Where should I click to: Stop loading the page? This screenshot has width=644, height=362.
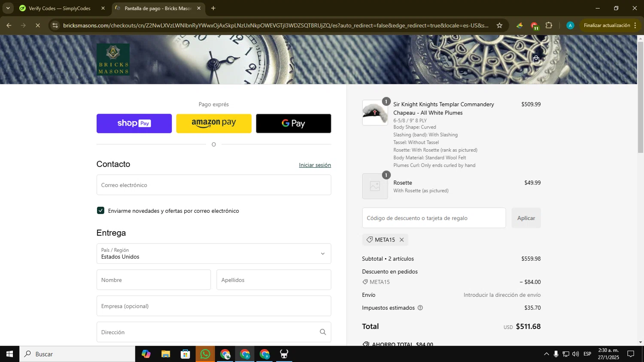pos(38,25)
